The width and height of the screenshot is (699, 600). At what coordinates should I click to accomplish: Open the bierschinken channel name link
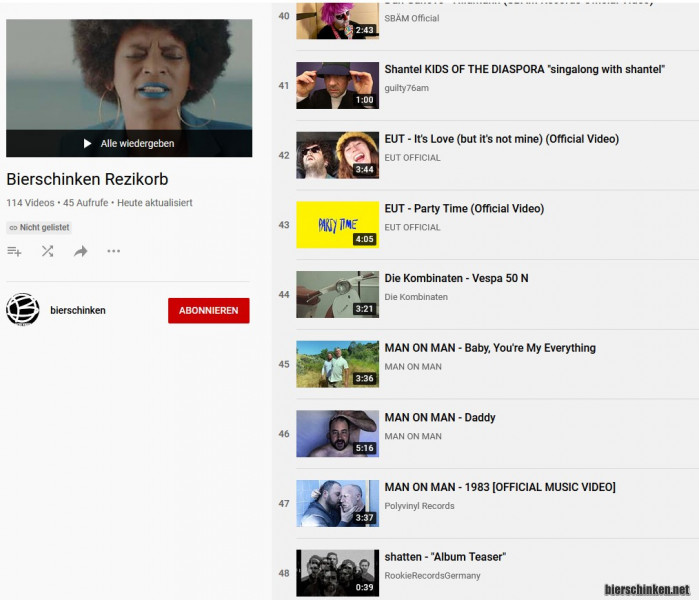78,310
